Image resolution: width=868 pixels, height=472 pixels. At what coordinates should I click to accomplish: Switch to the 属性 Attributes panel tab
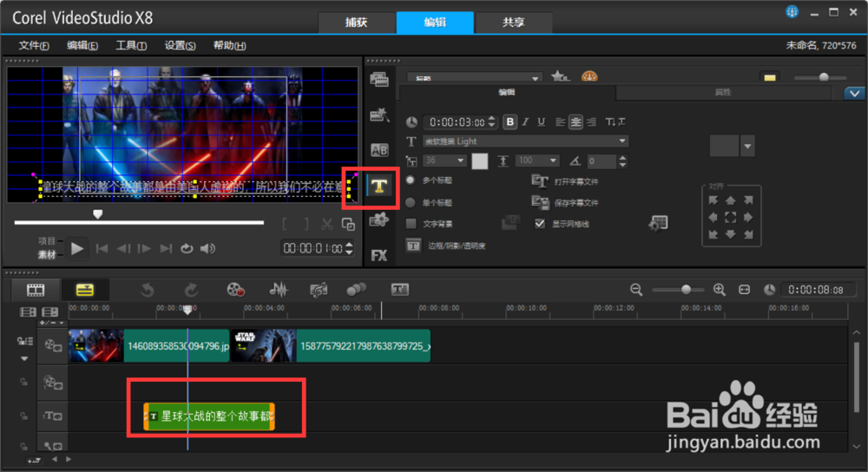point(724,93)
